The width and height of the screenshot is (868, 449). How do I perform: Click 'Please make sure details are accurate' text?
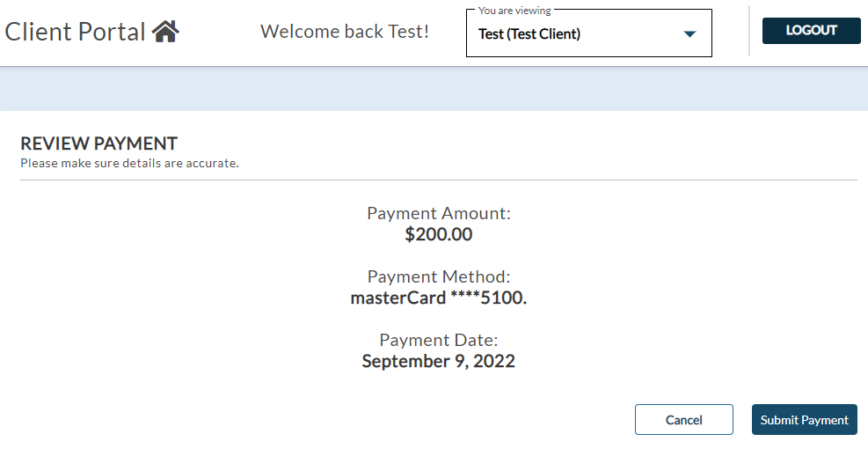click(x=129, y=163)
